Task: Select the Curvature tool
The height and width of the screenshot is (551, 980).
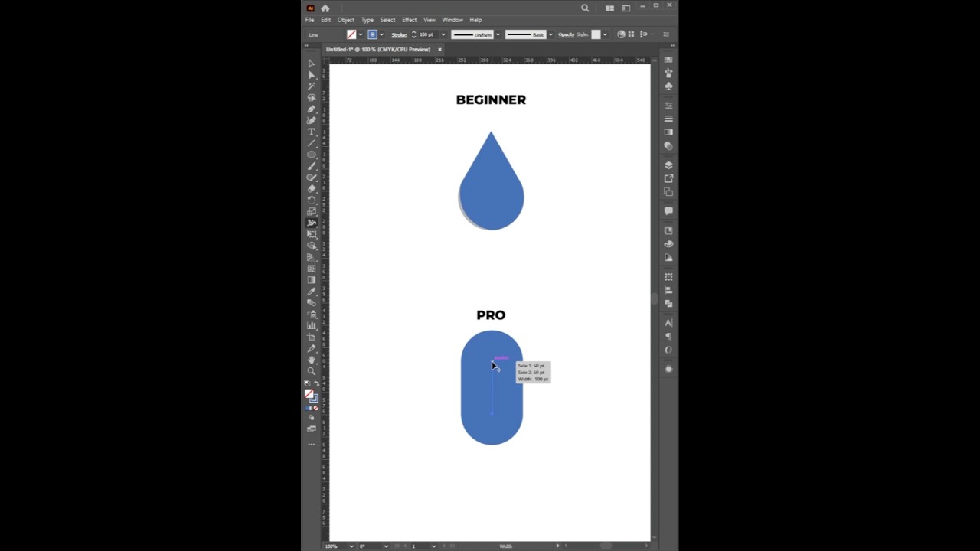Action: [312, 120]
